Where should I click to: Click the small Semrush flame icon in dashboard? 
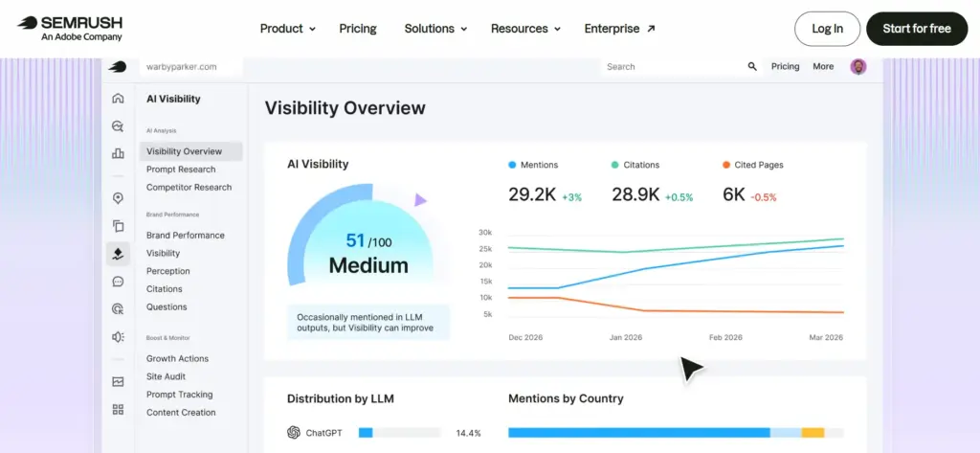click(117, 67)
